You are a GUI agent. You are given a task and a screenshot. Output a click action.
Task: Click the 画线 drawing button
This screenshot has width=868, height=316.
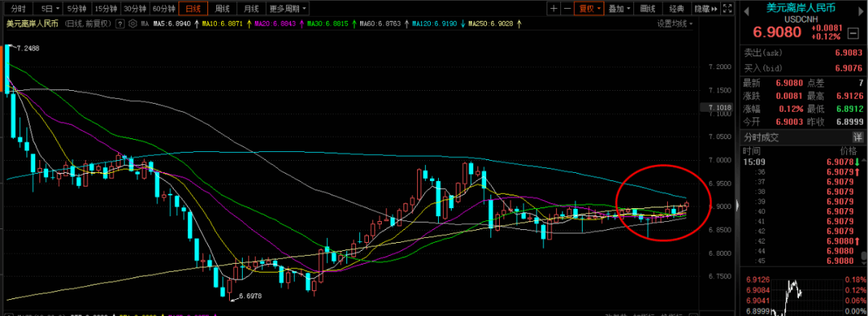click(x=648, y=9)
